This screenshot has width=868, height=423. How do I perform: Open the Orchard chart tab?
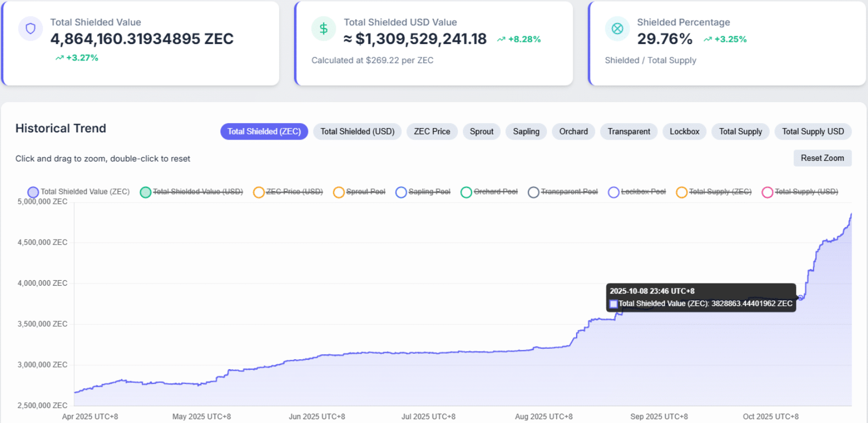pyautogui.click(x=573, y=132)
